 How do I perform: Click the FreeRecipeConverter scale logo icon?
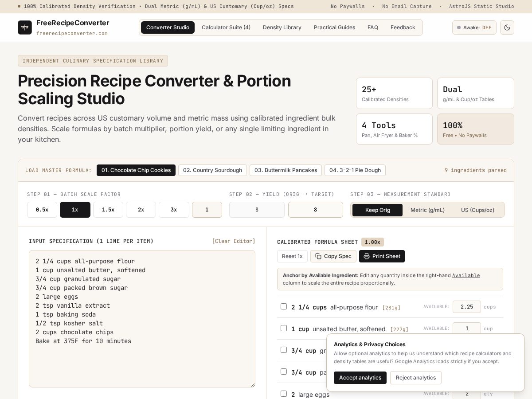click(25, 27)
